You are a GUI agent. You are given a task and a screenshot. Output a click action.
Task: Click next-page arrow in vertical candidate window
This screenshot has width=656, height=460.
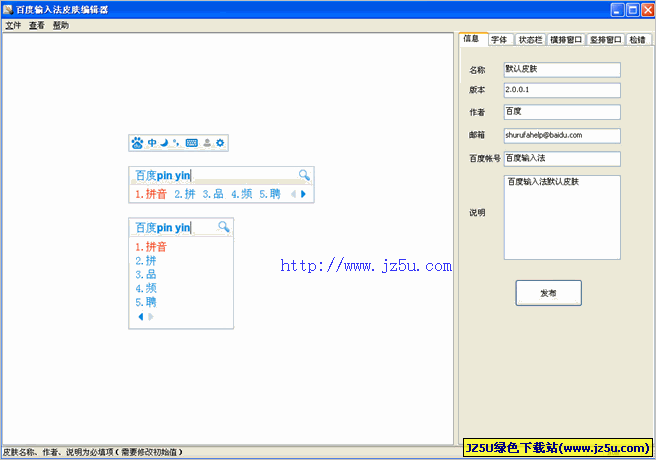pyautogui.click(x=151, y=317)
